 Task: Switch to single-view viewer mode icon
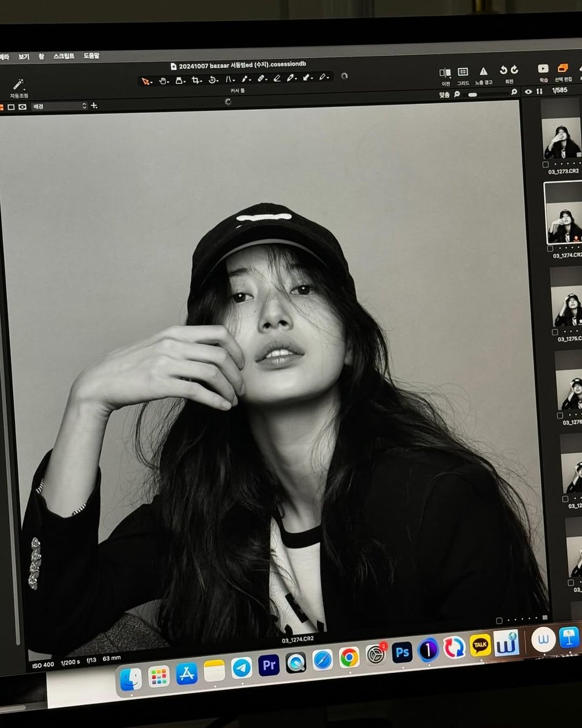point(11,107)
